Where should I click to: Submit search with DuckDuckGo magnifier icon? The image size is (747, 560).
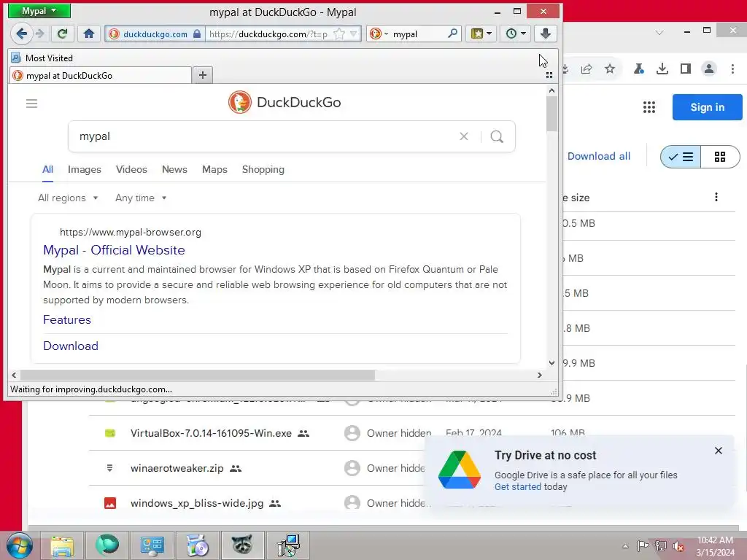497,136
